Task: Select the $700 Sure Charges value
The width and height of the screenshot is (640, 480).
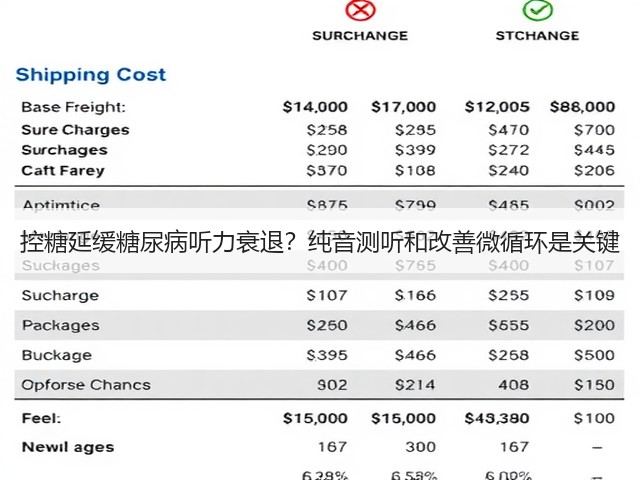Action: (594, 130)
